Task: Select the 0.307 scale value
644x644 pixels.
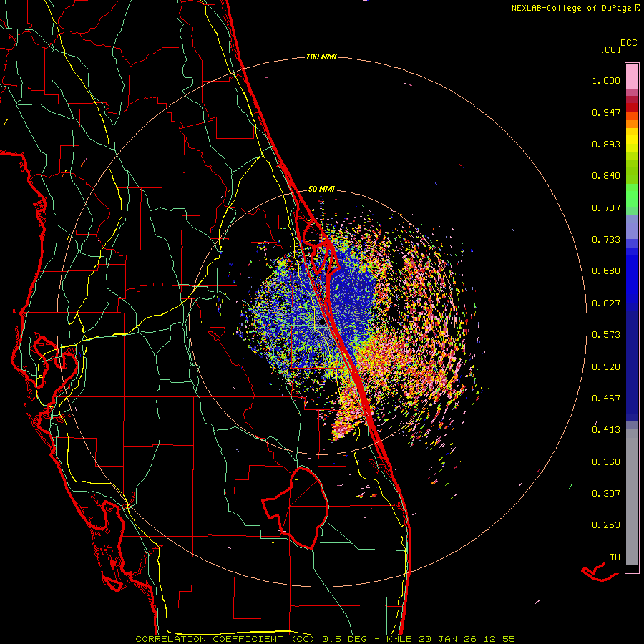Action: 606,494
